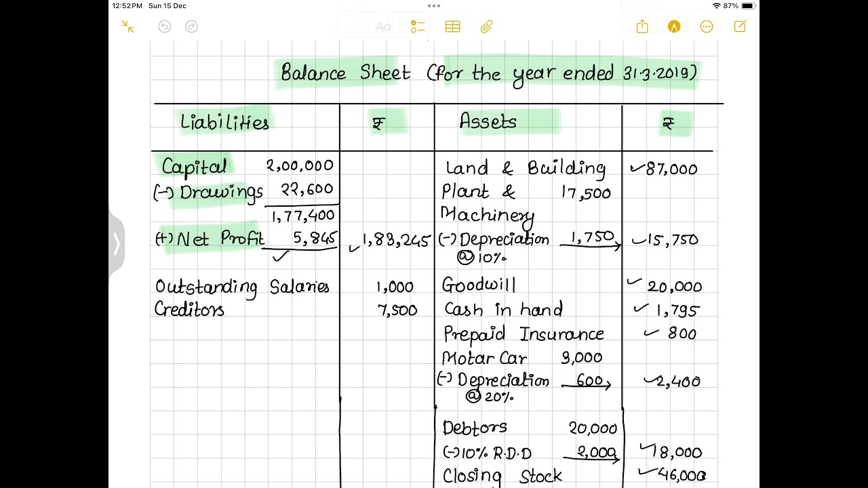The height and width of the screenshot is (488, 868).
Task: Open the slide-over handle on left edge
Action: pos(117,244)
